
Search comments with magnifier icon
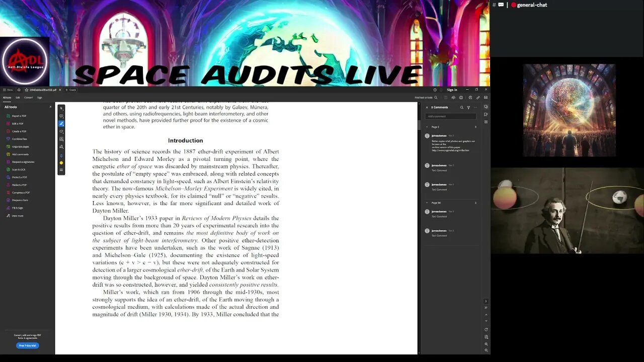(461, 107)
